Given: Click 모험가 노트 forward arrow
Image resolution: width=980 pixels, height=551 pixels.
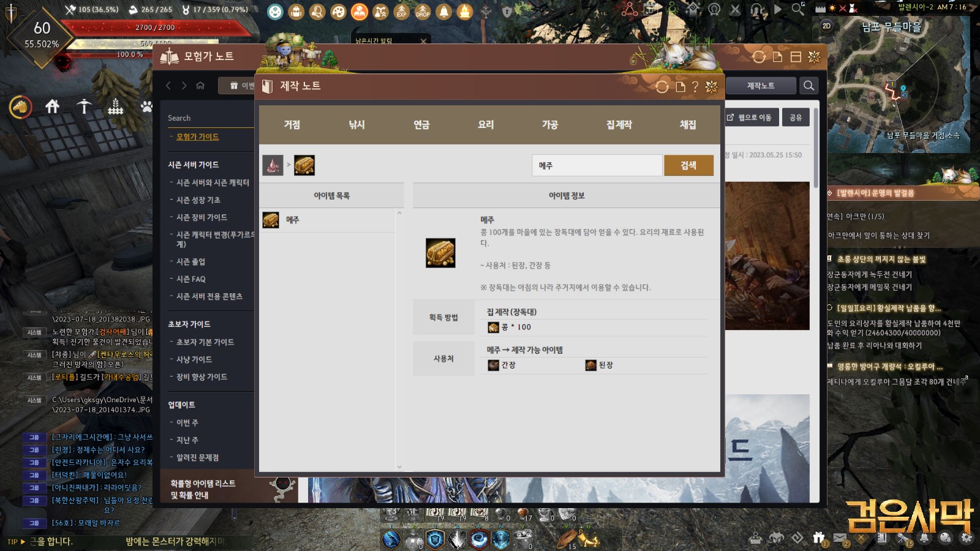Looking at the screenshot, I should click(x=184, y=86).
